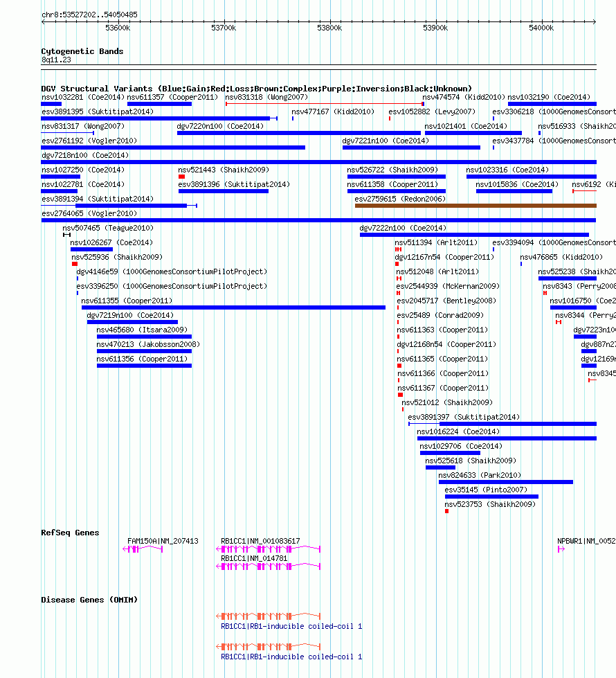The height and width of the screenshot is (678, 616).
Task: Open the RB1CC1|NM_001083617 gene label
Action: click(x=260, y=542)
